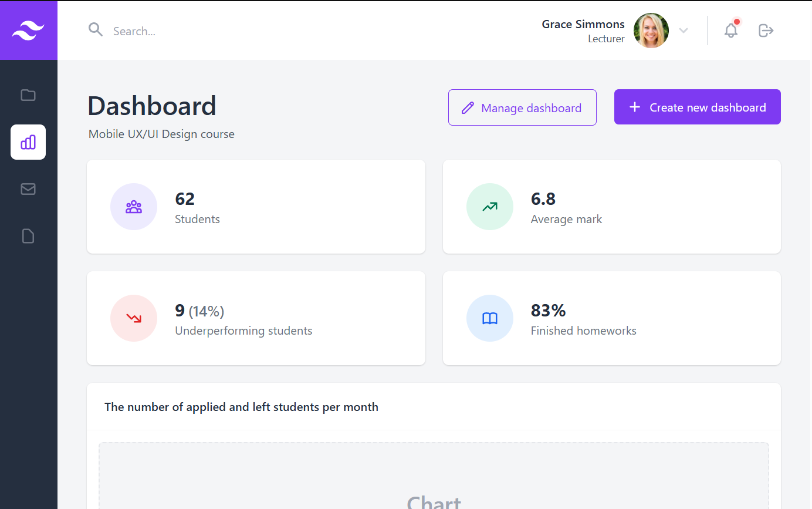The width and height of the screenshot is (812, 509).
Task: Select the bar chart dashboard sidebar icon
Action: [28, 142]
